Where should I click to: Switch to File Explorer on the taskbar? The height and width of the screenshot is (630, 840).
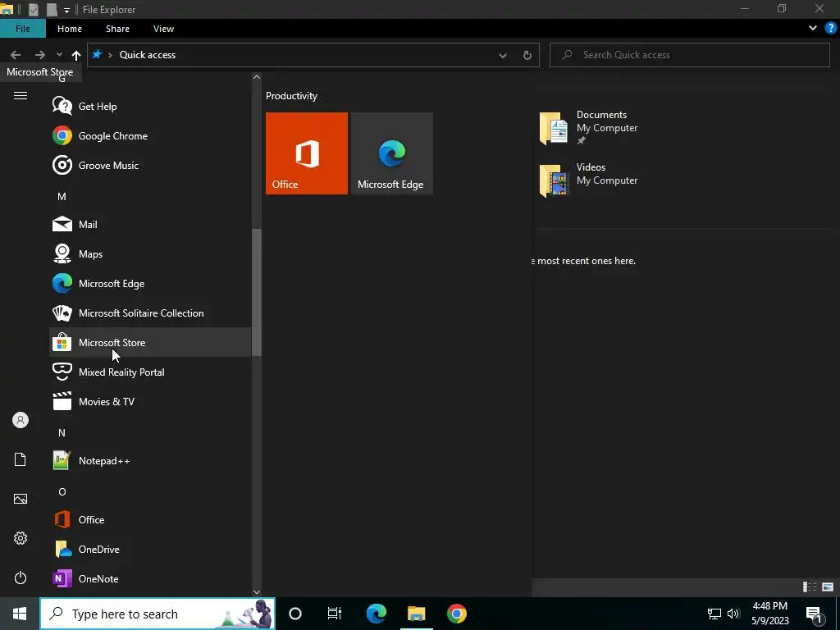click(x=416, y=614)
